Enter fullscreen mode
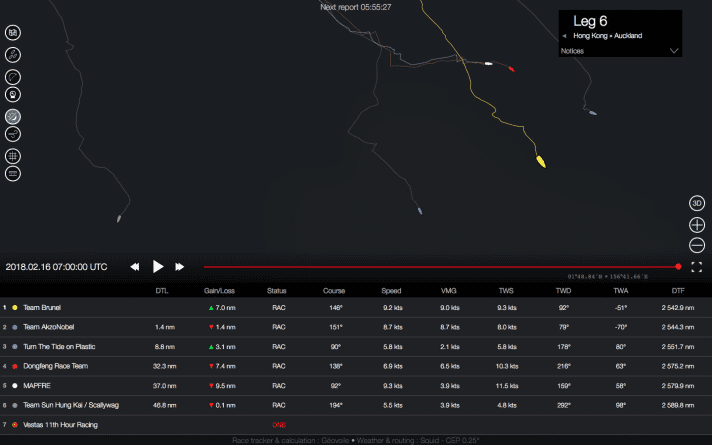Viewport: 712px width, 445px height. pos(697,267)
